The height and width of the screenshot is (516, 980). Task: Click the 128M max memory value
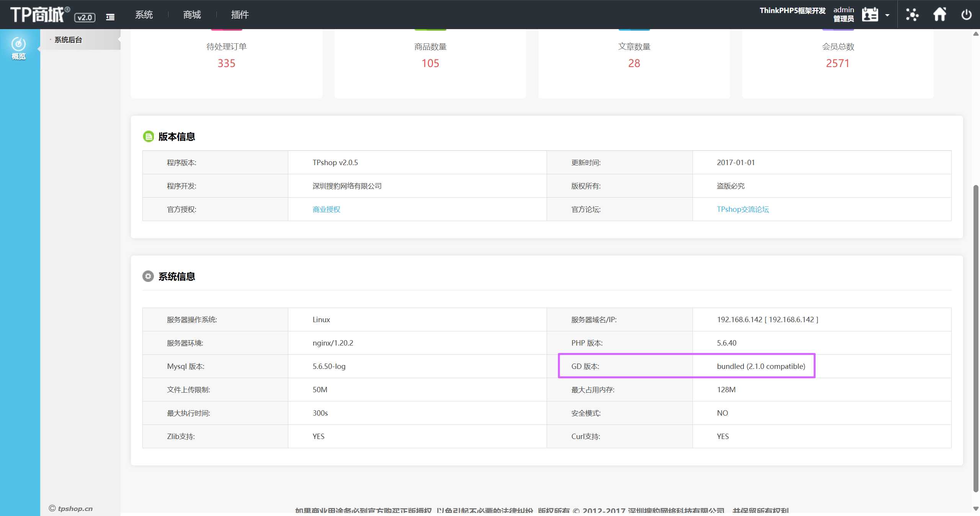coord(726,390)
